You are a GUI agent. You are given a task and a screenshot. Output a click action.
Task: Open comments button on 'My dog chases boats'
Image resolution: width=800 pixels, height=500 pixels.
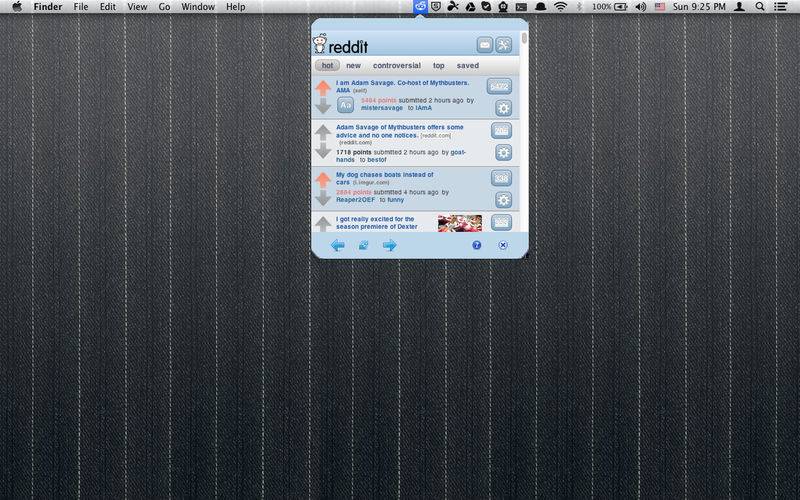pos(502,178)
